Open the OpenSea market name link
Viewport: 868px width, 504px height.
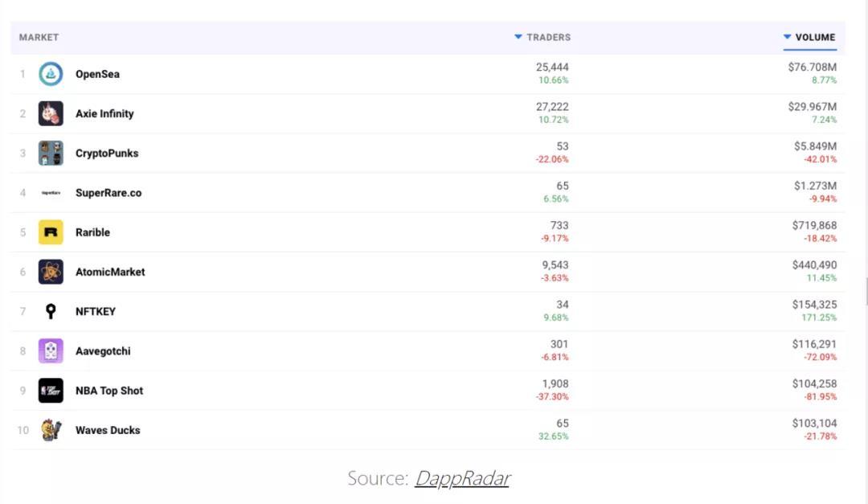point(97,74)
